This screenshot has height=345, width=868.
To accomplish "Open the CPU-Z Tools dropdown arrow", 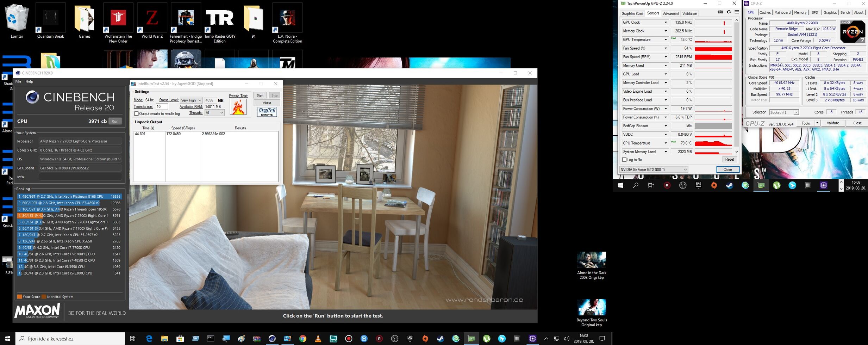I will [x=817, y=123].
